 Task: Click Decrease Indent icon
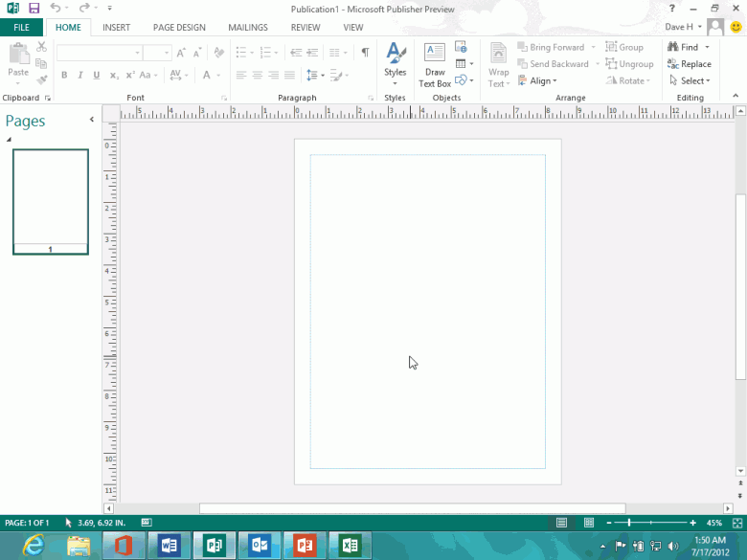pos(296,53)
